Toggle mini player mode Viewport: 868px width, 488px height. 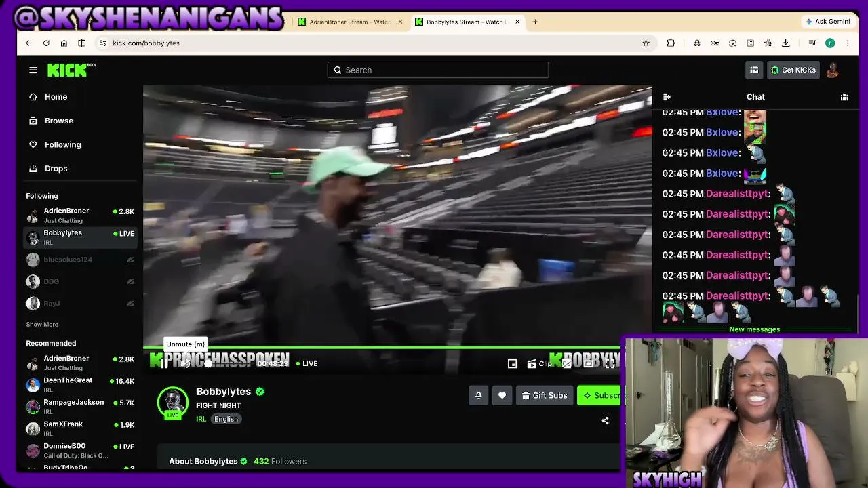pyautogui.click(x=512, y=363)
